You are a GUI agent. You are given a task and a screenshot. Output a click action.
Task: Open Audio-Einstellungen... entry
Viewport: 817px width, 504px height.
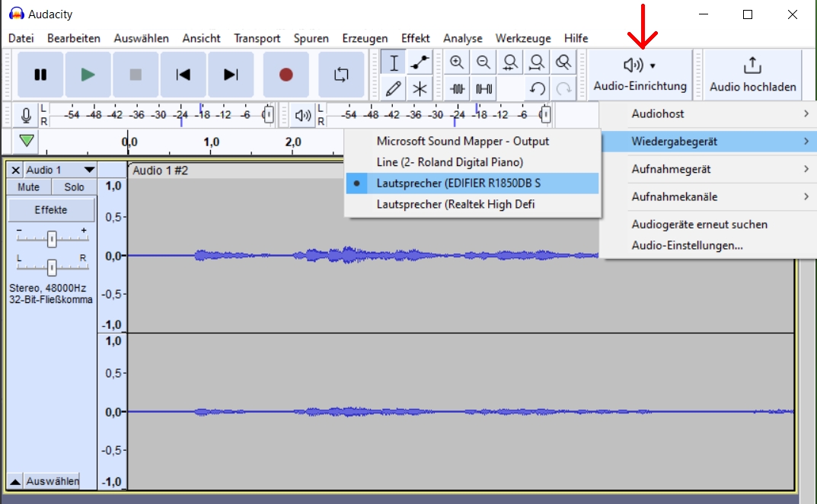[687, 245]
